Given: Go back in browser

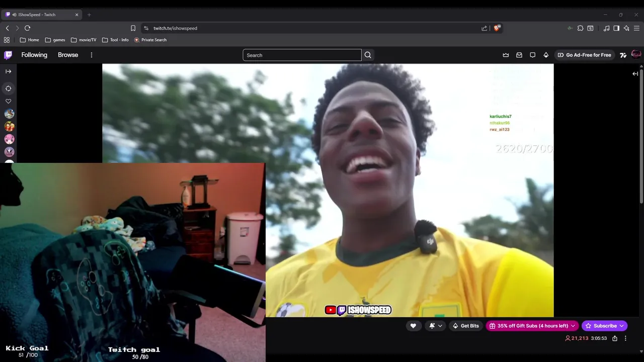Looking at the screenshot, I should [x=7, y=28].
